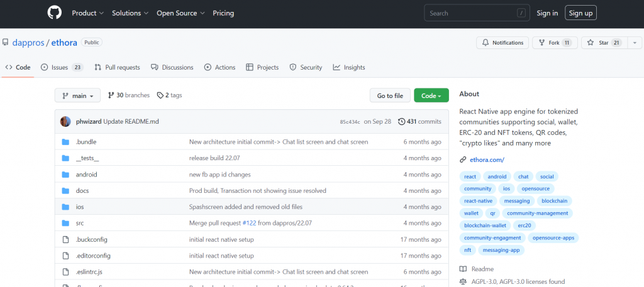Image resolution: width=644 pixels, height=287 pixels.
Task: Open the Spashscreen added commit message
Action: tap(246, 207)
